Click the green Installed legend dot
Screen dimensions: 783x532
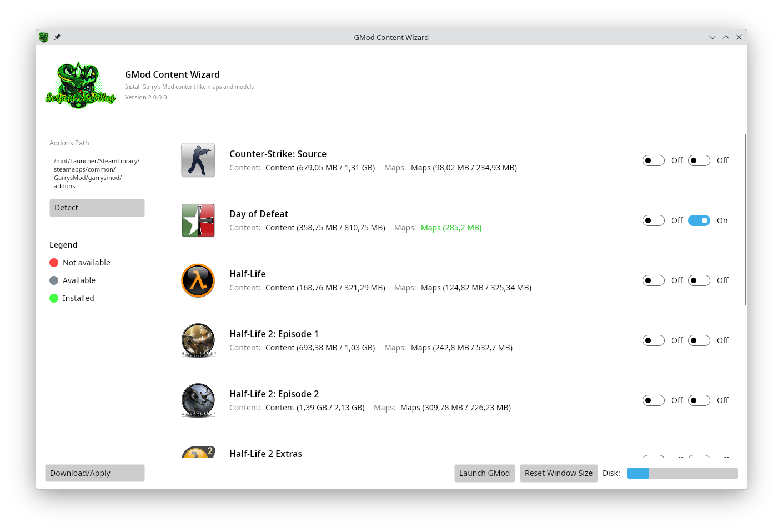click(x=54, y=298)
